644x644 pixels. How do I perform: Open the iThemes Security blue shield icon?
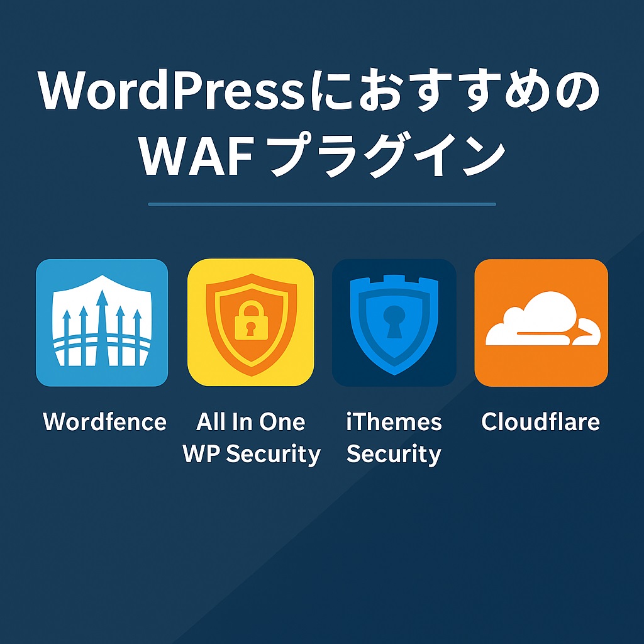[394, 323]
